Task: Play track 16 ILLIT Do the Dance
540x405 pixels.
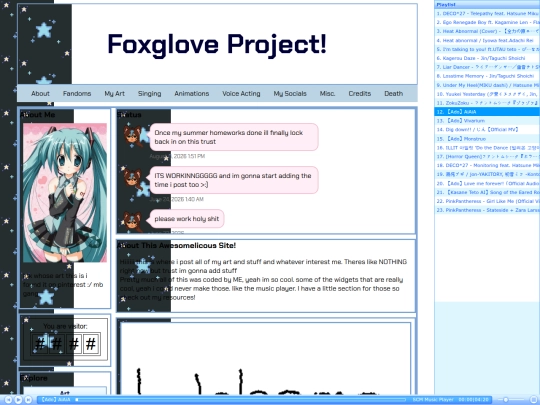Action: pyautogui.click(x=487, y=147)
